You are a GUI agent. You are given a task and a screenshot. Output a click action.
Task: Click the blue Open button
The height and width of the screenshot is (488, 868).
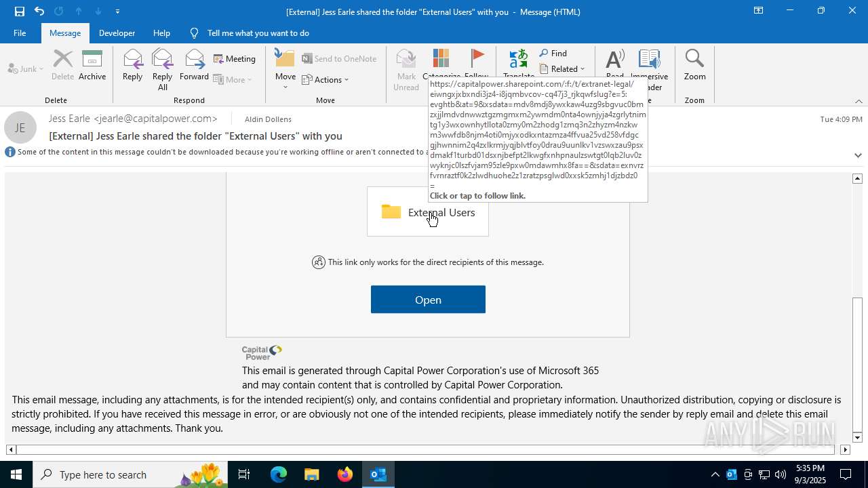(428, 300)
